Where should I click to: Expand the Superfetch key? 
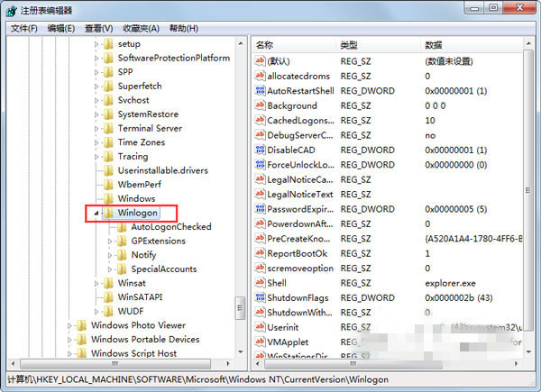(x=96, y=87)
